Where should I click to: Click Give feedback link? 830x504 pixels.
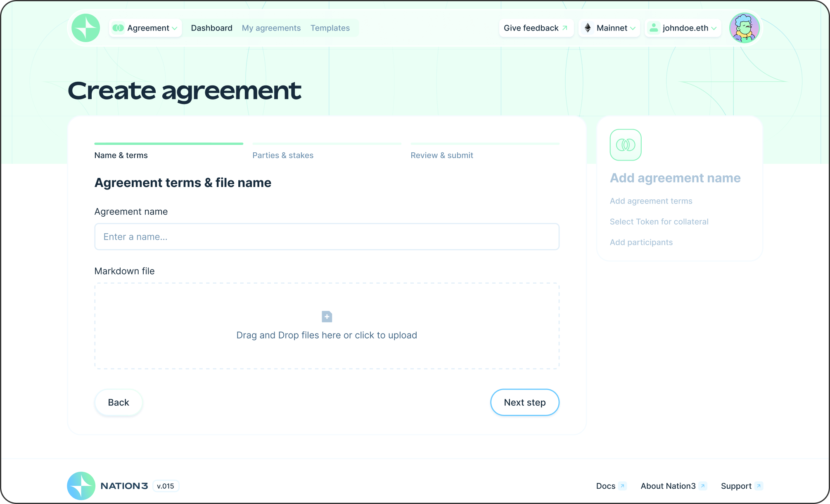(x=536, y=28)
